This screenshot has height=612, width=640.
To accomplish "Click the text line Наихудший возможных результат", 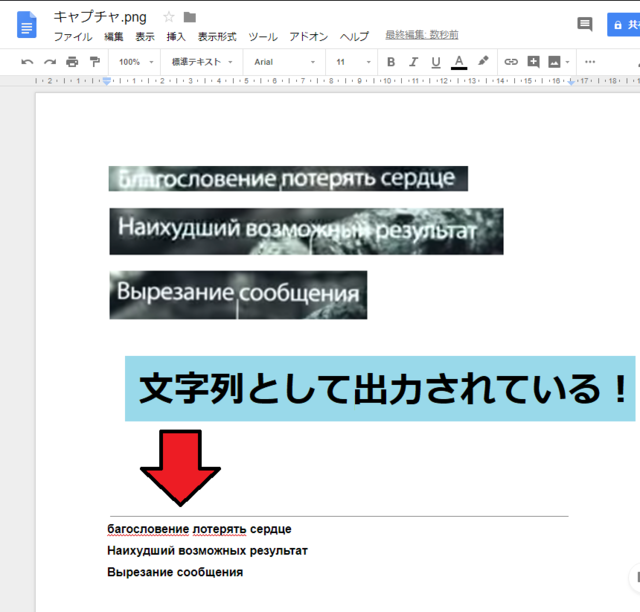I will pos(207,550).
